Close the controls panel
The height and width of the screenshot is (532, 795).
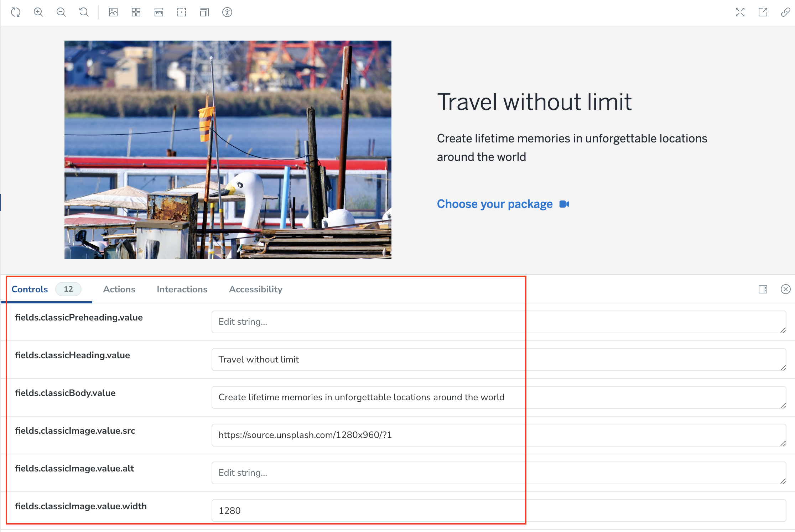(x=785, y=289)
